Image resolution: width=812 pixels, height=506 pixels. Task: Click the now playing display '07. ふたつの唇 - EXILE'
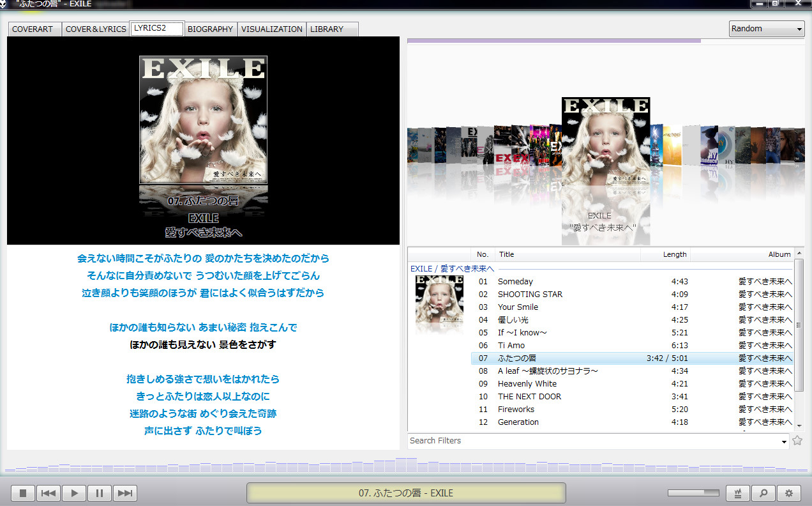(406, 493)
